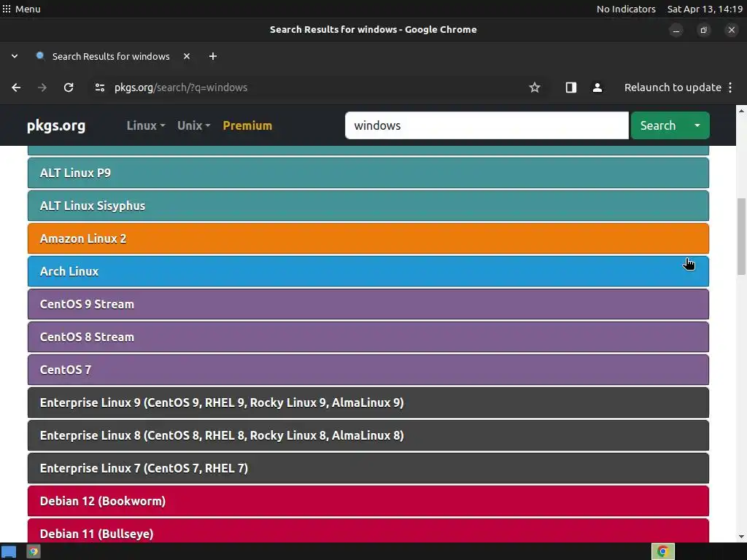The image size is (747, 560).
Task: Click Relaunch to update button
Action: pyautogui.click(x=672, y=87)
